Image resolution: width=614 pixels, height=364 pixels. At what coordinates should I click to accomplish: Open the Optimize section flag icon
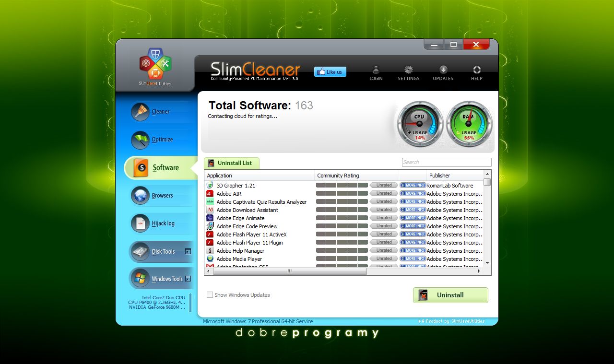[x=141, y=140]
